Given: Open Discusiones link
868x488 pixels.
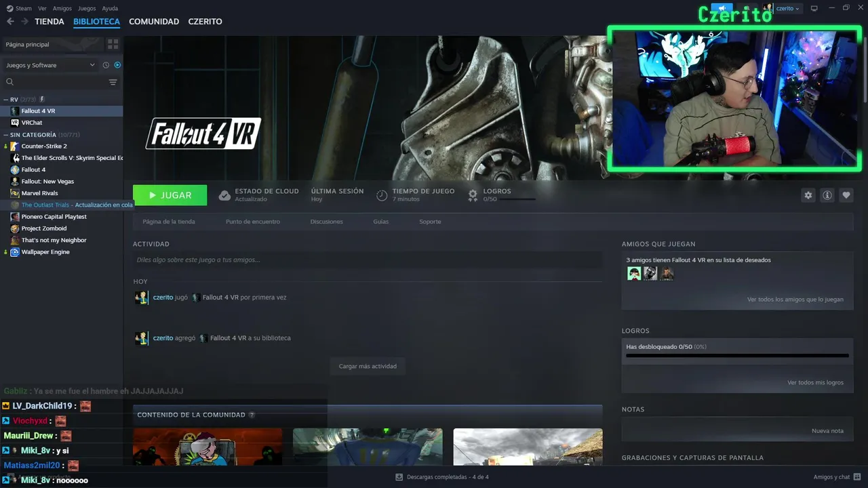Looking at the screenshot, I should click(327, 222).
